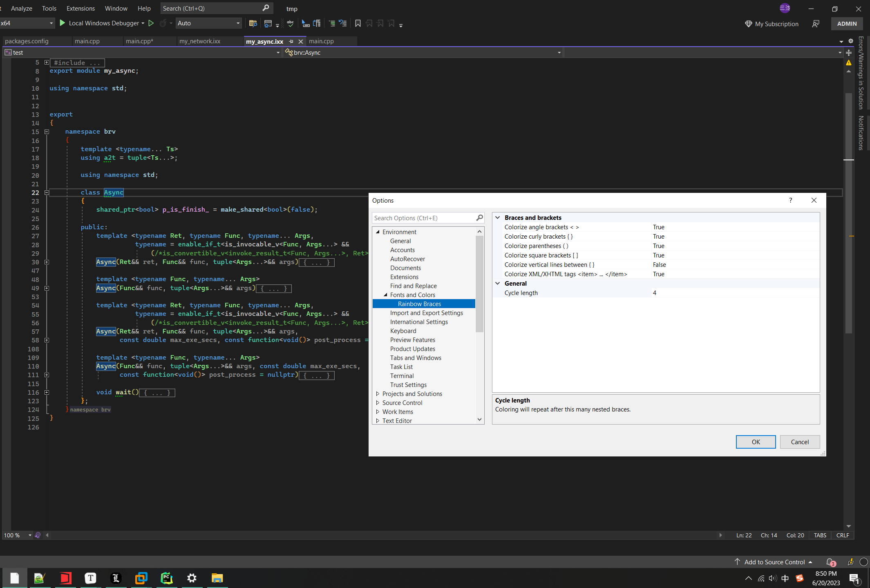
Task: Click the Cycle length value field
Action: point(695,293)
